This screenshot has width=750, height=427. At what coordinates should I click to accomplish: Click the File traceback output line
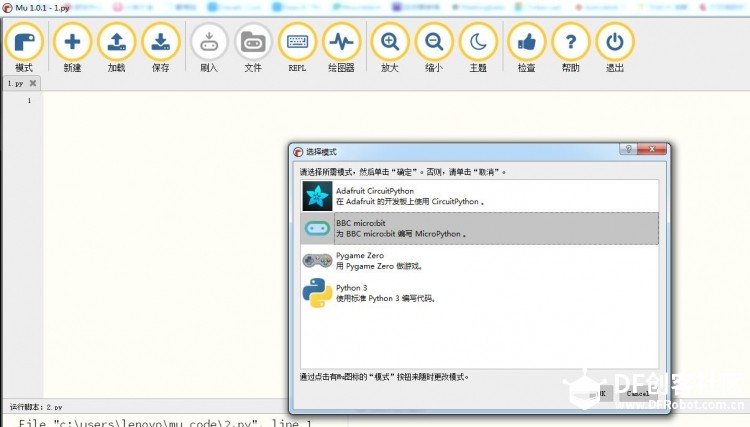[165, 423]
